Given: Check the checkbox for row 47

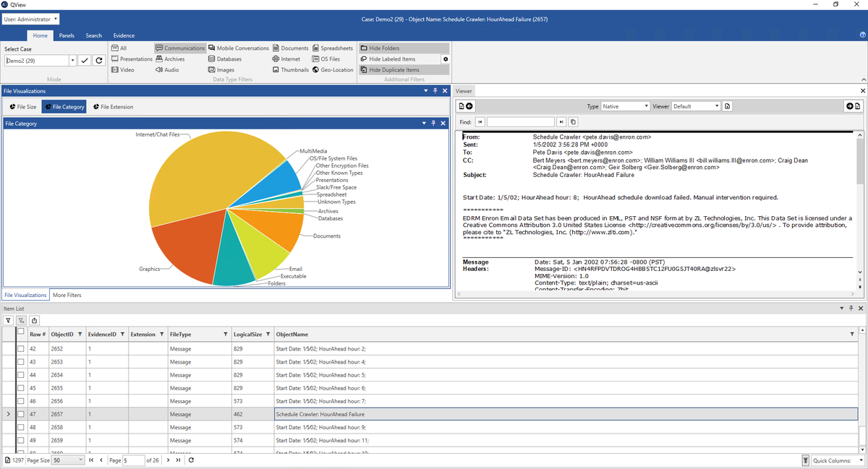Looking at the screenshot, I should click(20, 414).
